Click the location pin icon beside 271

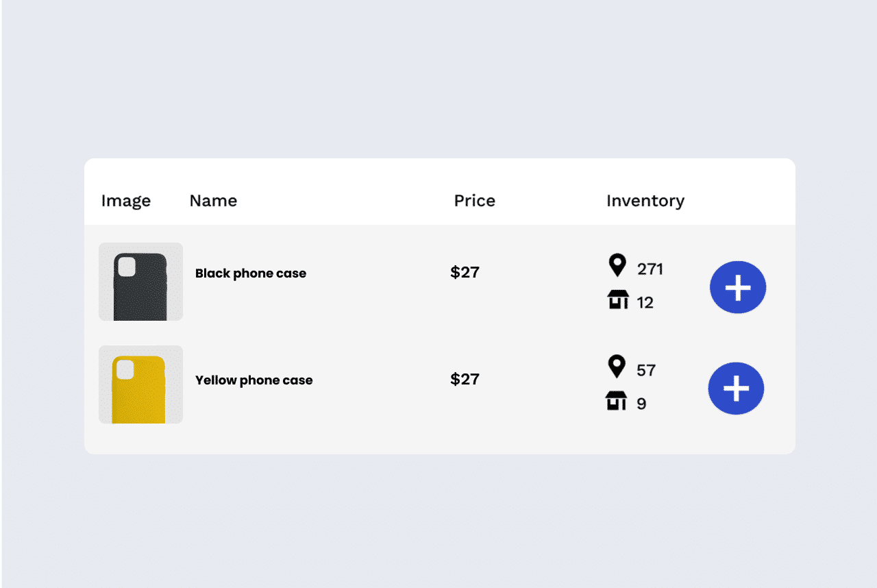[x=617, y=265]
